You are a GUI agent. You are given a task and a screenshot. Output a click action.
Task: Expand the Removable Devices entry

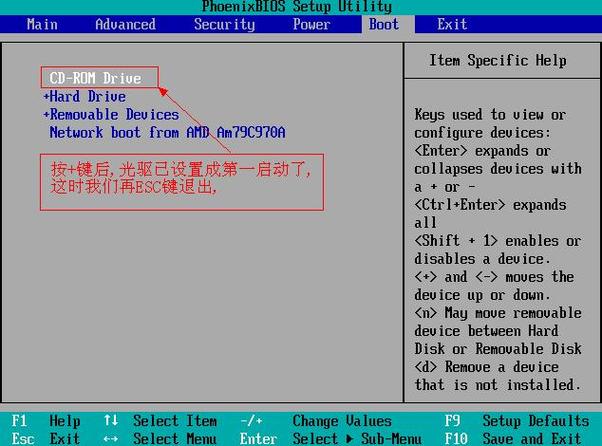coord(112,114)
